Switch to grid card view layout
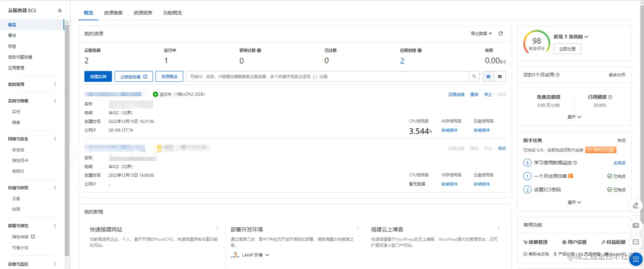The image size is (644, 269). pyautogui.click(x=500, y=77)
